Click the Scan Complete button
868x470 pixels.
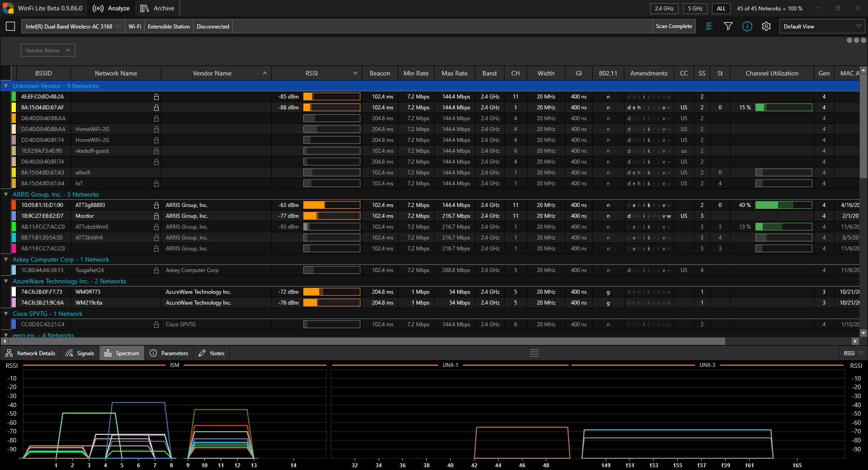[674, 26]
